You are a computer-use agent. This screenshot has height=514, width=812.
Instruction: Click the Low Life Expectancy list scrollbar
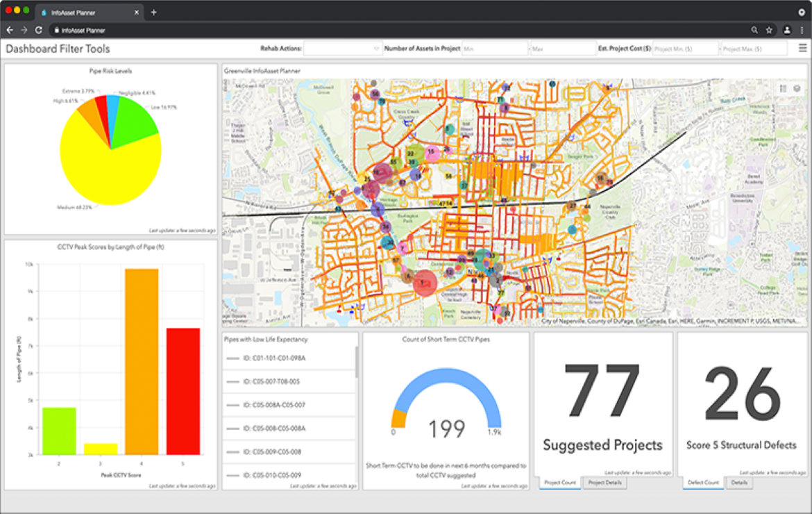coord(357,362)
